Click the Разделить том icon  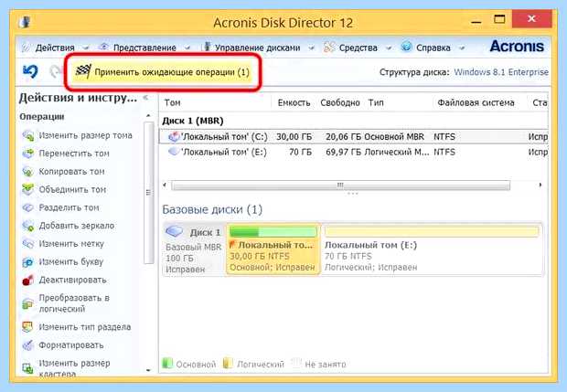pyautogui.click(x=27, y=207)
